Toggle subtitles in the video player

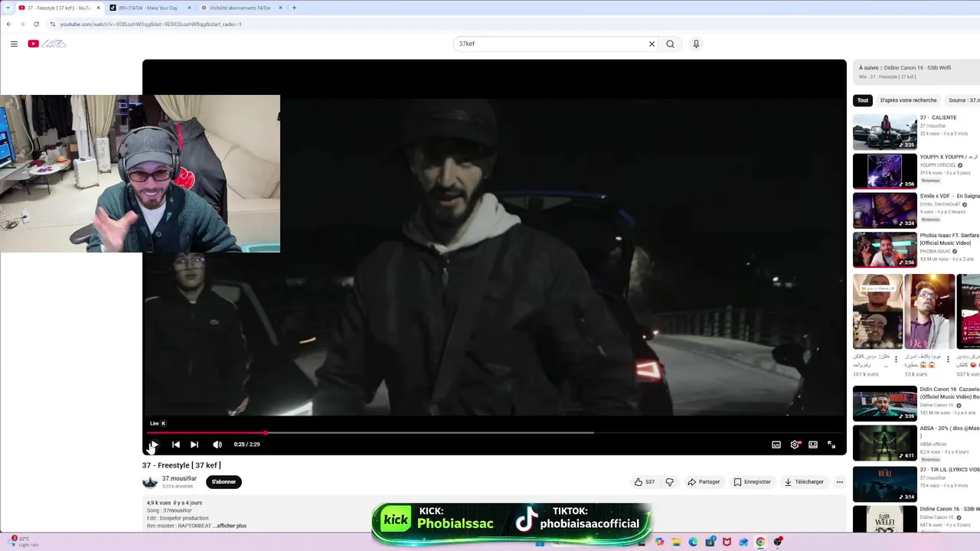776,445
